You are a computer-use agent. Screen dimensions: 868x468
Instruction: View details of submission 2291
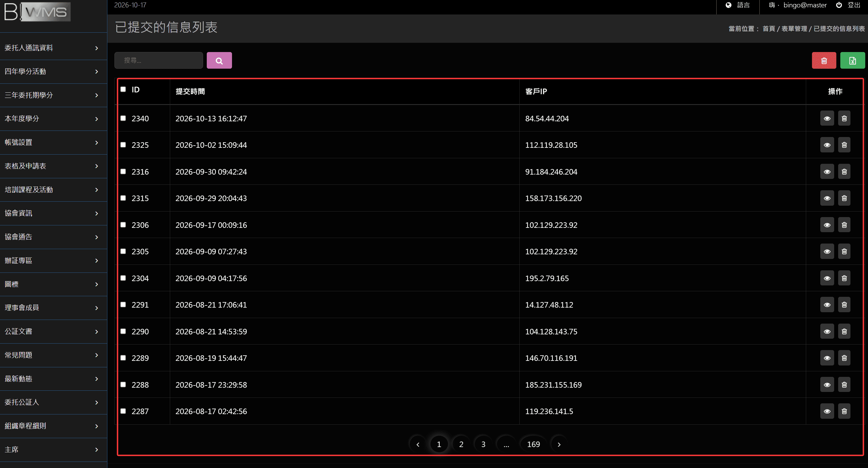pyautogui.click(x=827, y=305)
